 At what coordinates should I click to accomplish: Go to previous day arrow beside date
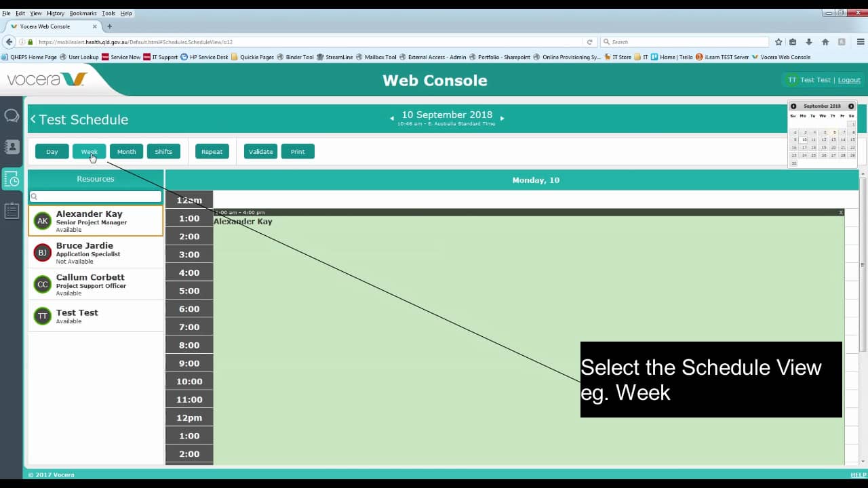point(392,118)
